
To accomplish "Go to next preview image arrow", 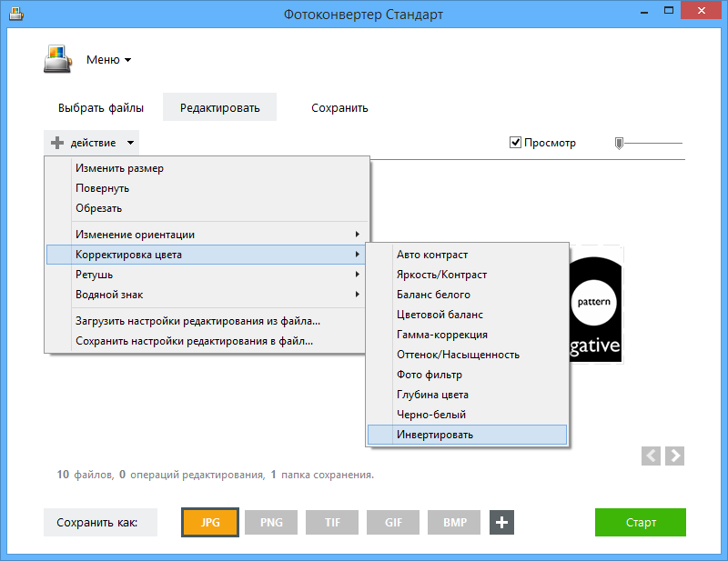I will 674,456.
